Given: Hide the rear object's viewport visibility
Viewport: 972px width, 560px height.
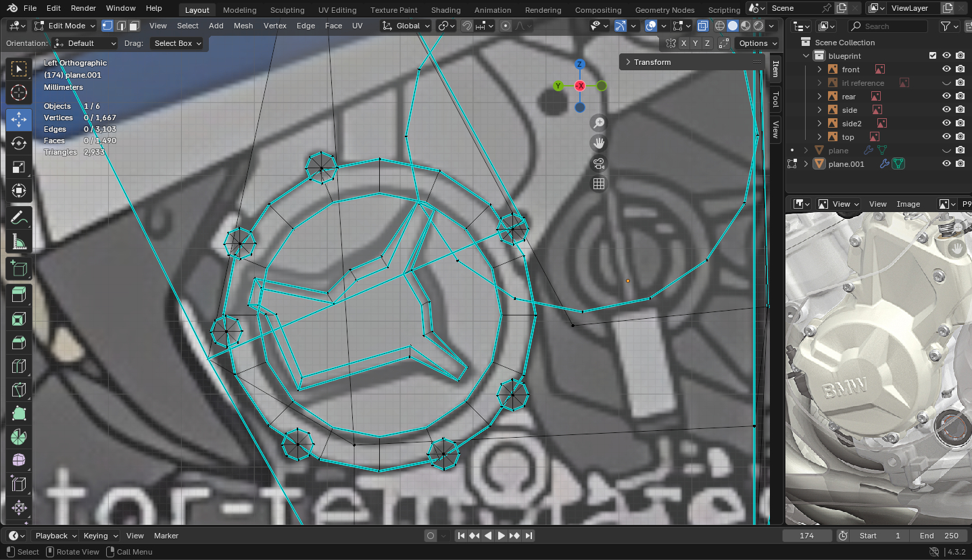Looking at the screenshot, I should (x=946, y=96).
